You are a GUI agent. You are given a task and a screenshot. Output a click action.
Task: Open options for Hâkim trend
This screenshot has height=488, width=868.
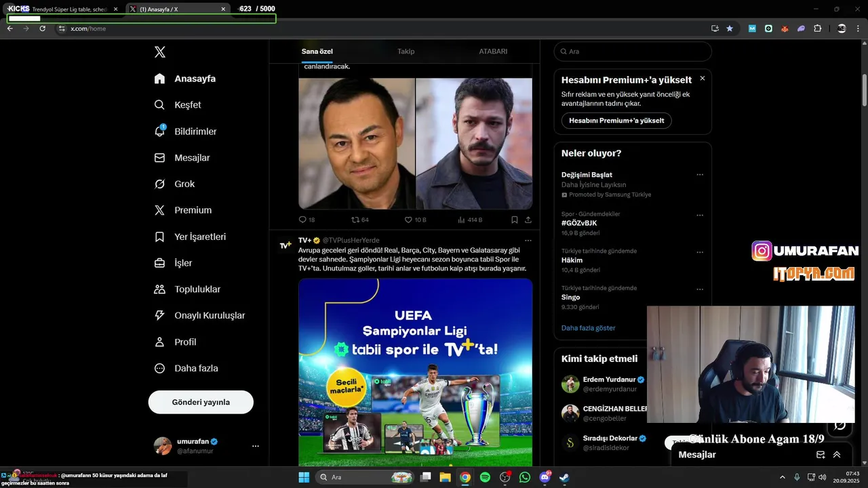pos(700,252)
